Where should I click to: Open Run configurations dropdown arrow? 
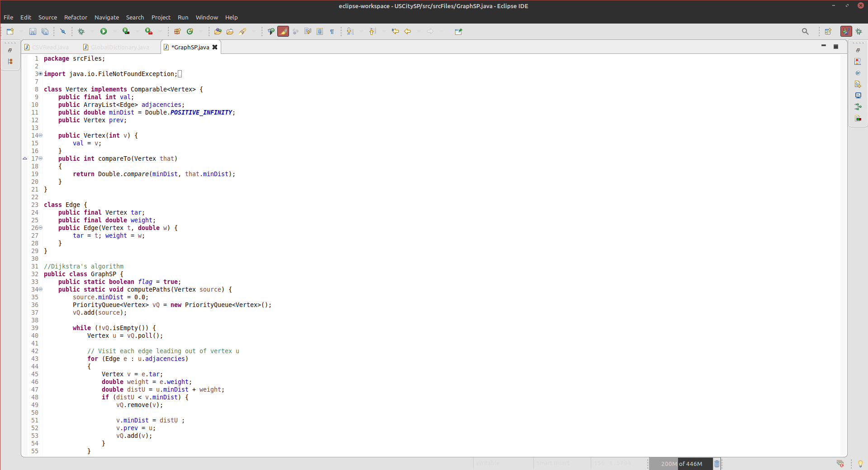point(114,31)
